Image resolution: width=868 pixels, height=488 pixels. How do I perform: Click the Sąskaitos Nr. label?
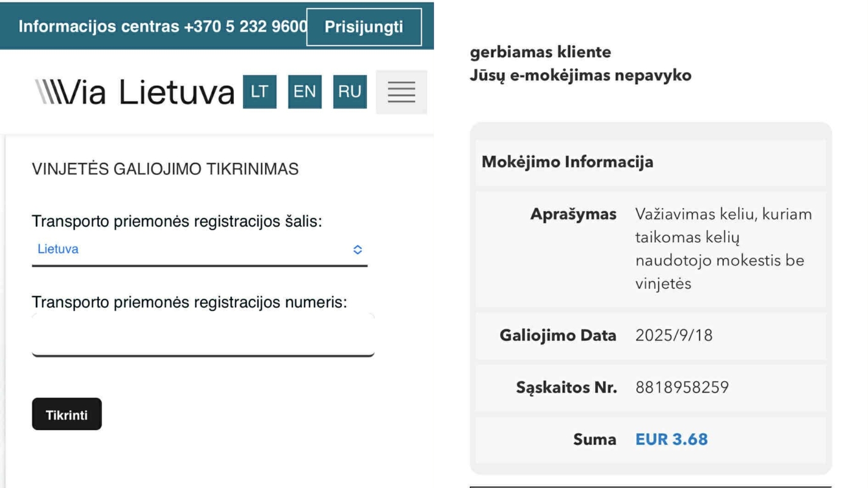coord(566,387)
